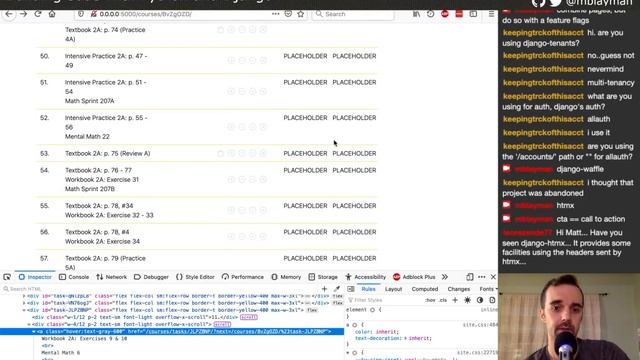640x360 pixels.
Task: Expand the task-VN76ogJ div node
Action: point(24,303)
